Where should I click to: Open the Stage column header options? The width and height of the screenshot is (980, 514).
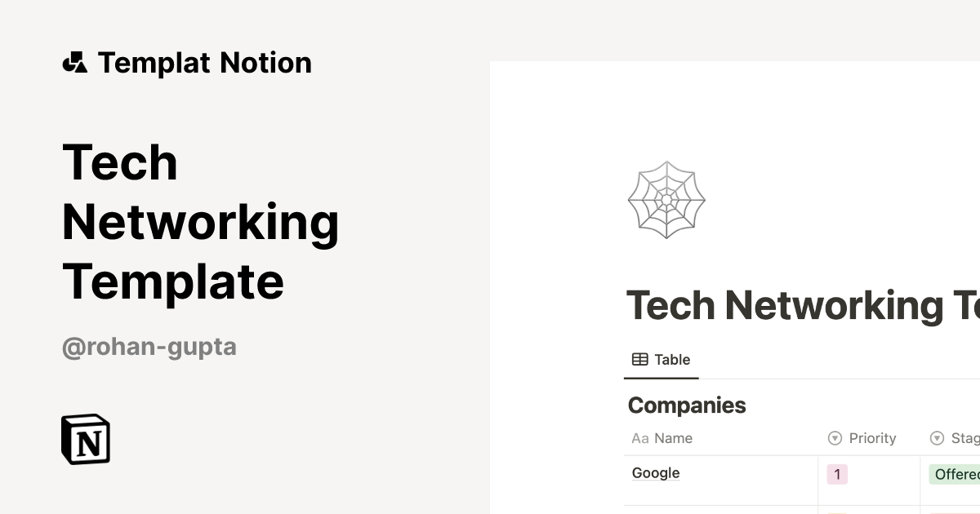pyautogui.click(x=951, y=439)
